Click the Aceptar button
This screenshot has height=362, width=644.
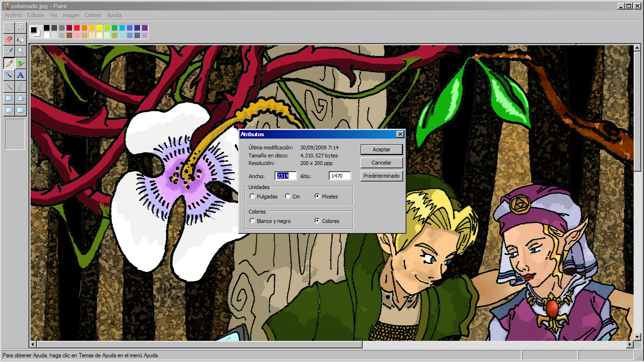coord(382,149)
